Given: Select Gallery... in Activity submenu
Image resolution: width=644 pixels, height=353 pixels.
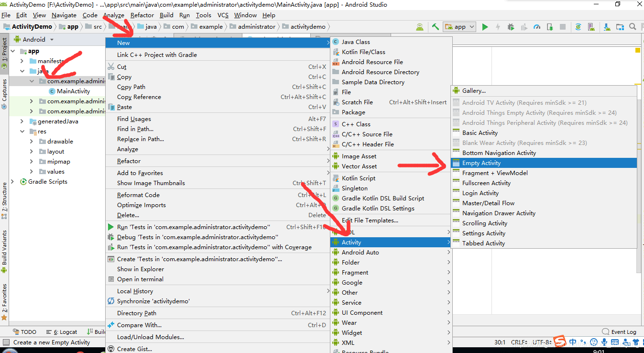Looking at the screenshot, I should [544, 91].
